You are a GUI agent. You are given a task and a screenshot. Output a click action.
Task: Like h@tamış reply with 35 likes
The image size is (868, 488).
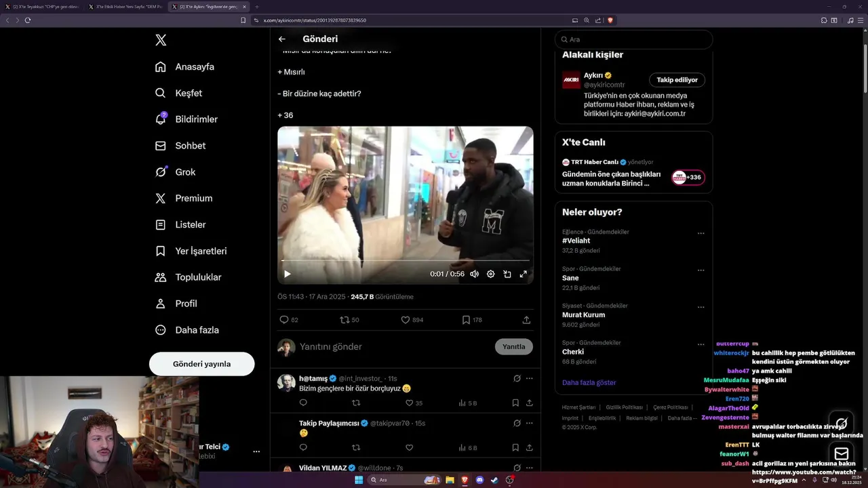tap(413, 403)
